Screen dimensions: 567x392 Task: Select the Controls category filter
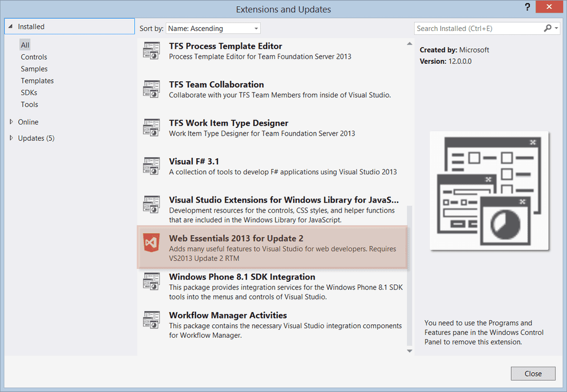coord(34,56)
